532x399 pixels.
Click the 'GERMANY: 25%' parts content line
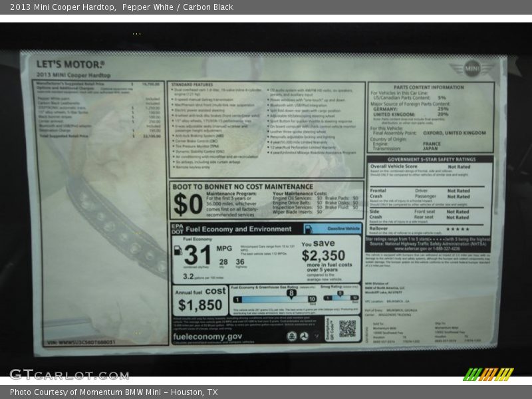(410, 109)
